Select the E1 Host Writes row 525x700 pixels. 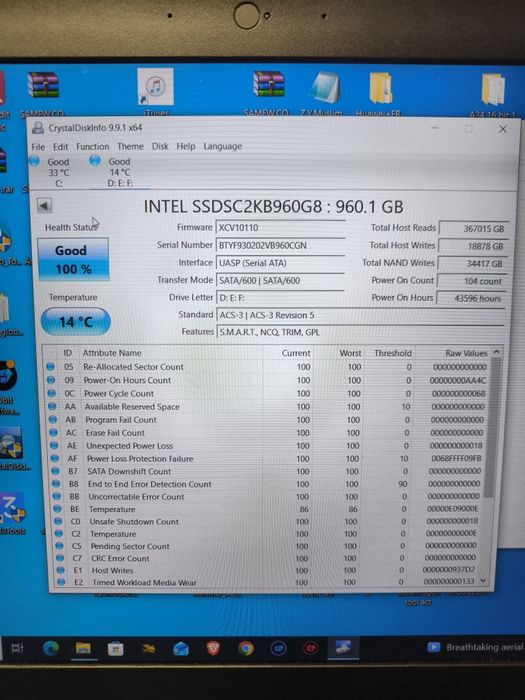268,570
